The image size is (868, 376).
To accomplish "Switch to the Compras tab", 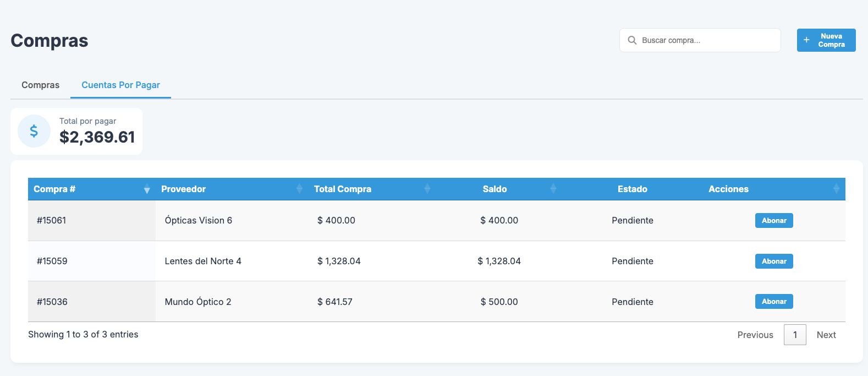I will (x=40, y=85).
